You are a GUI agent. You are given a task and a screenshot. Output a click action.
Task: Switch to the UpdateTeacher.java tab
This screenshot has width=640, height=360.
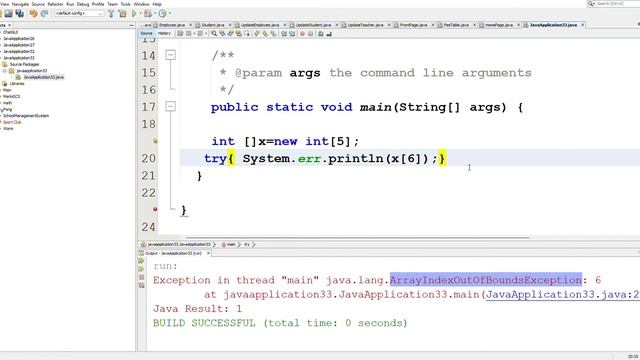point(365,25)
